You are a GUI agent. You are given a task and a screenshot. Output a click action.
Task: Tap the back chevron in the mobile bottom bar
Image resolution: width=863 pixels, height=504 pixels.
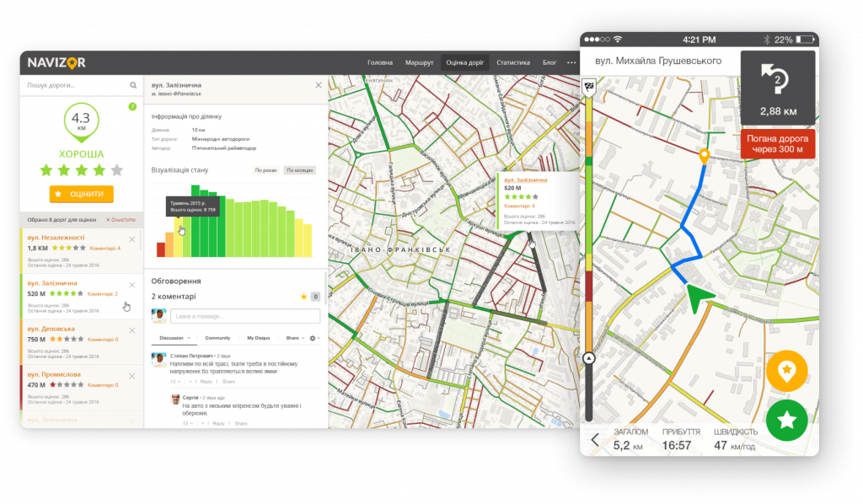594,439
